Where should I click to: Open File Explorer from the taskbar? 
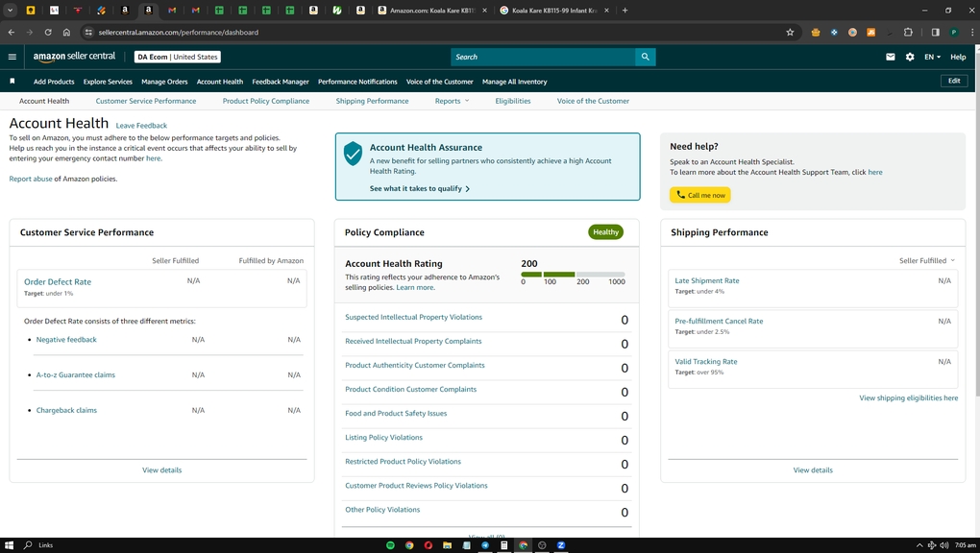(448, 545)
